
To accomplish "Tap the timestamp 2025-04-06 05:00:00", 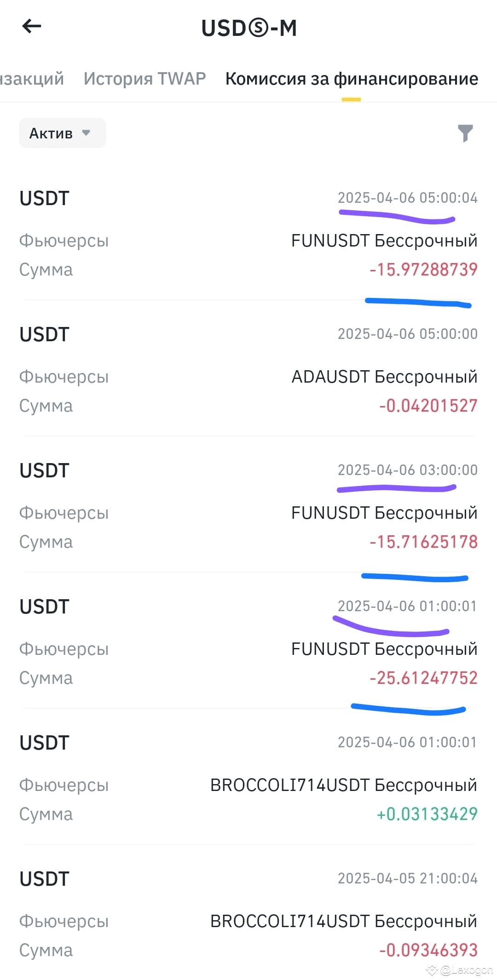I will (408, 333).
